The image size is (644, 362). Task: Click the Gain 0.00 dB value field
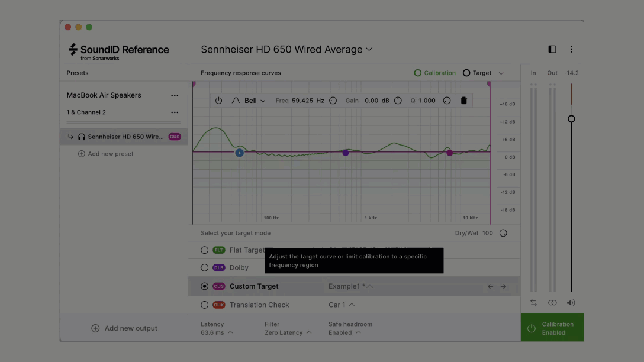coord(376,101)
